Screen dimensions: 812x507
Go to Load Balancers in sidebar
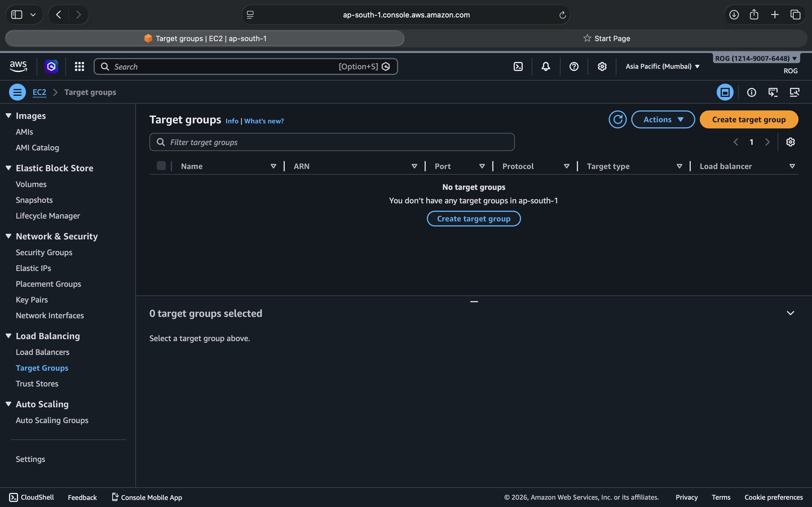point(43,352)
